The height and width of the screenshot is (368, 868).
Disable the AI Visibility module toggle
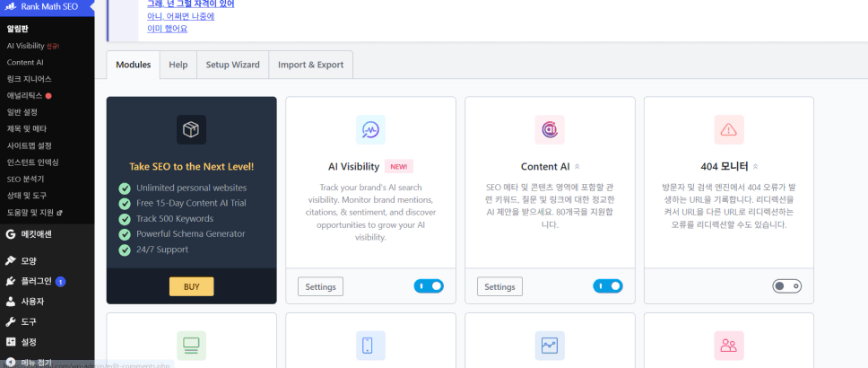[x=429, y=286]
